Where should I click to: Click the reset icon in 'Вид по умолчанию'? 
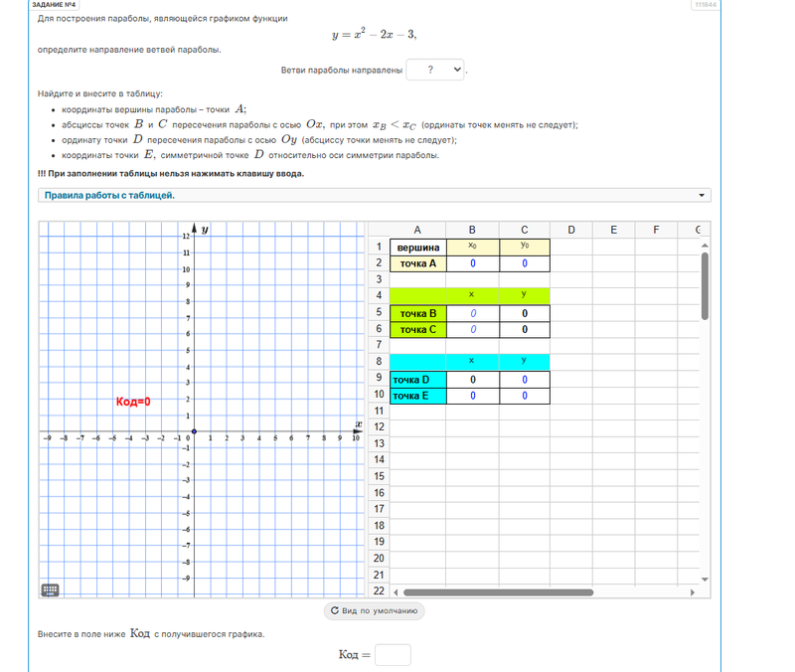(335, 611)
